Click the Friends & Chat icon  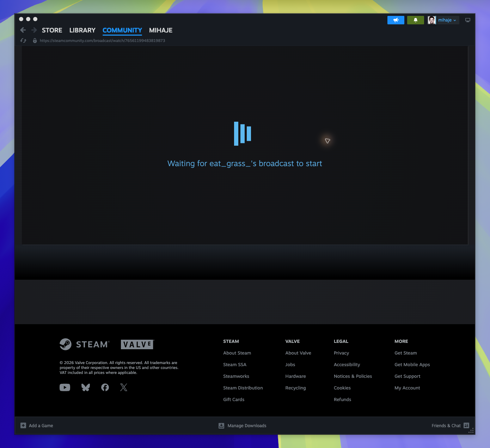466,425
